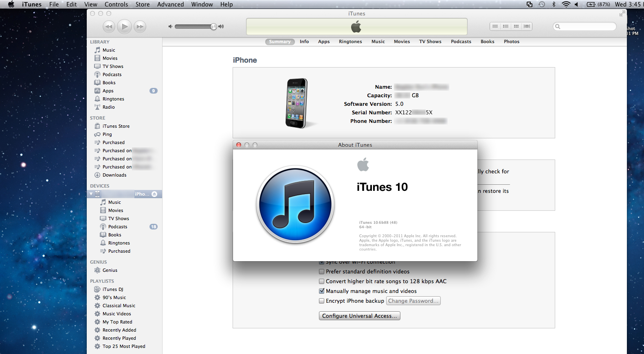Click the Time Machine menu bar icon
The height and width of the screenshot is (354, 644).
[541, 4]
